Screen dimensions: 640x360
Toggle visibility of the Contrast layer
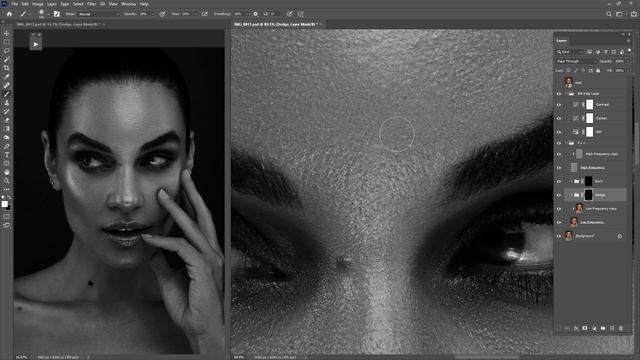pyautogui.click(x=559, y=105)
